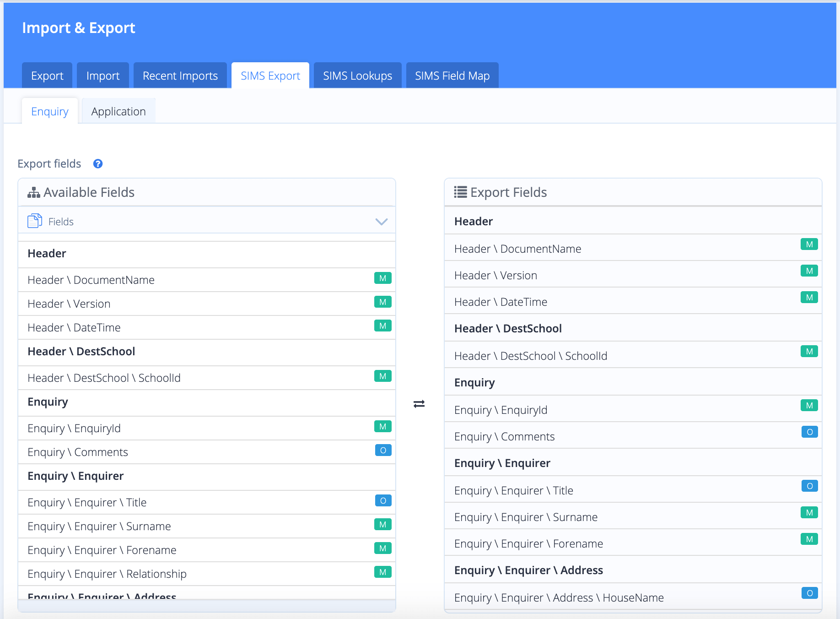The image size is (840, 619).
Task: Select Header \ DestSchool \ SchoolId in export fields
Action: pos(531,356)
